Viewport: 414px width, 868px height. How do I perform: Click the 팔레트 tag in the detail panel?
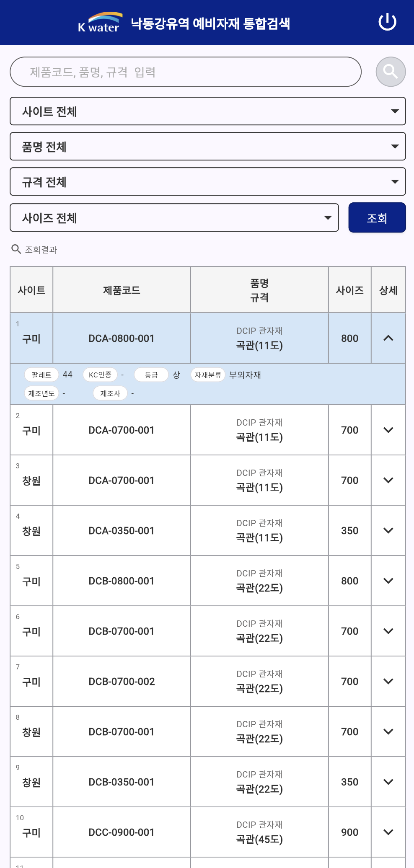point(41,375)
